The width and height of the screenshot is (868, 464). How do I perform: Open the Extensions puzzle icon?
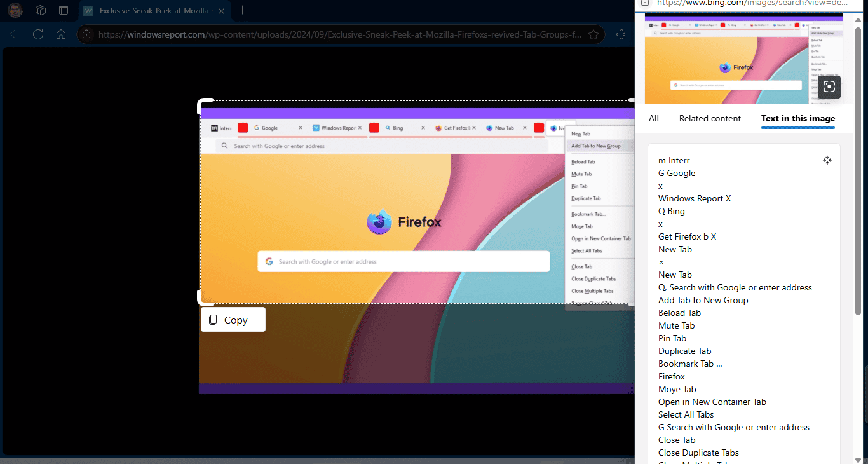(x=621, y=34)
